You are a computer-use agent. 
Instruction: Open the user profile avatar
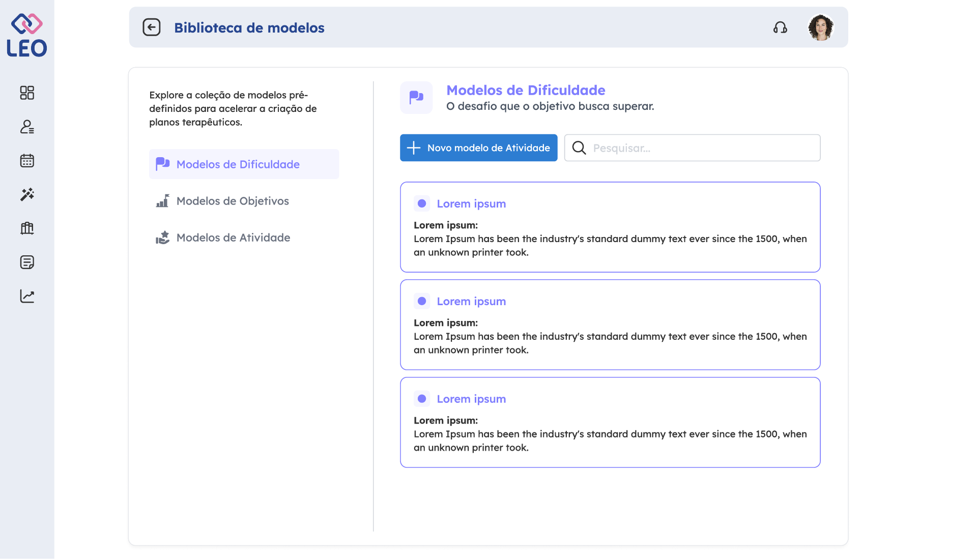[x=820, y=27]
